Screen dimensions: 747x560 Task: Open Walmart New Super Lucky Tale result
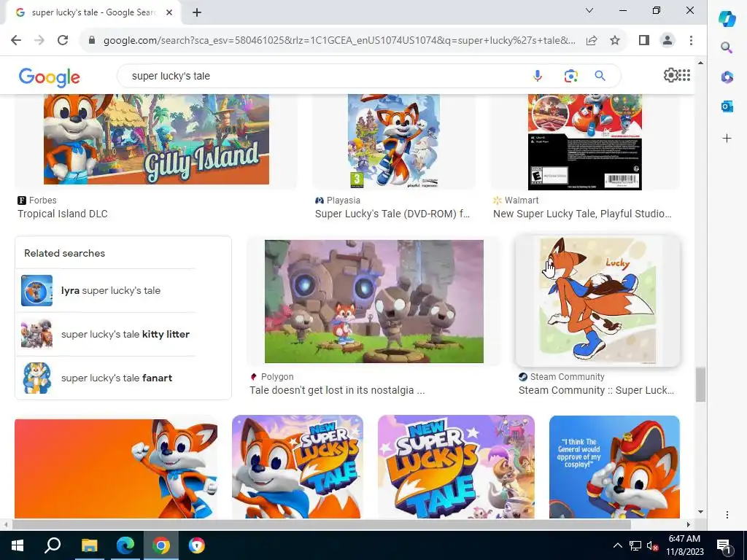[582, 214]
